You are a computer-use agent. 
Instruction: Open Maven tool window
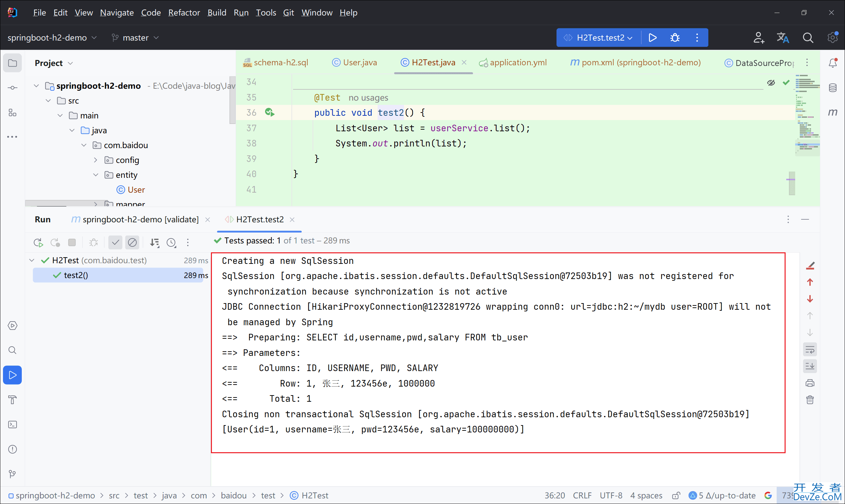pyautogui.click(x=832, y=112)
